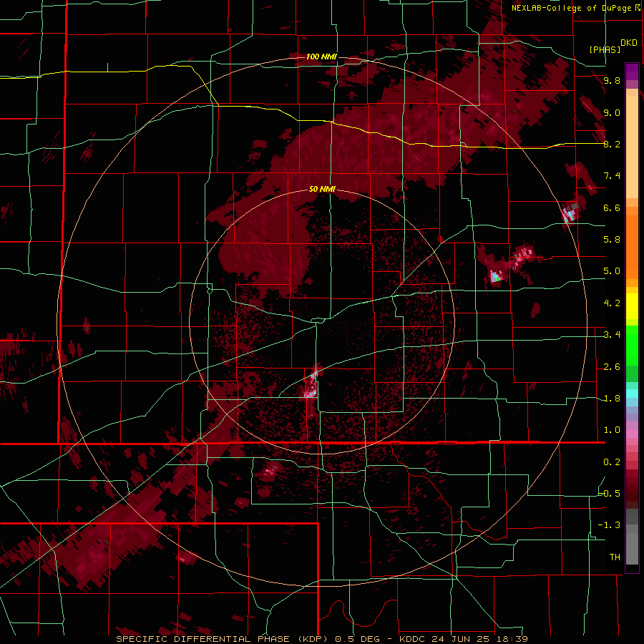Click the 9.8 value on the scale

point(612,80)
